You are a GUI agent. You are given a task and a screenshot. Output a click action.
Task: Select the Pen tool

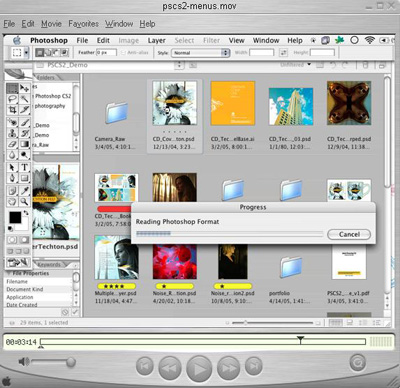pos(12,178)
